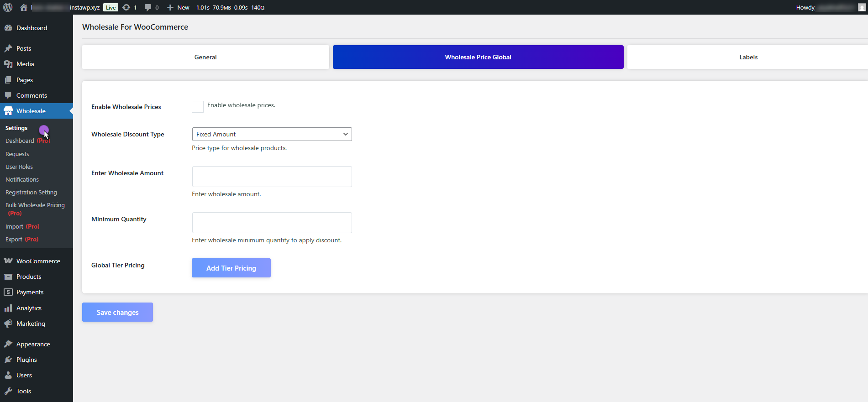Click the Marketing megaphone icon
Screen dimensions: 868x402
pos(8,324)
